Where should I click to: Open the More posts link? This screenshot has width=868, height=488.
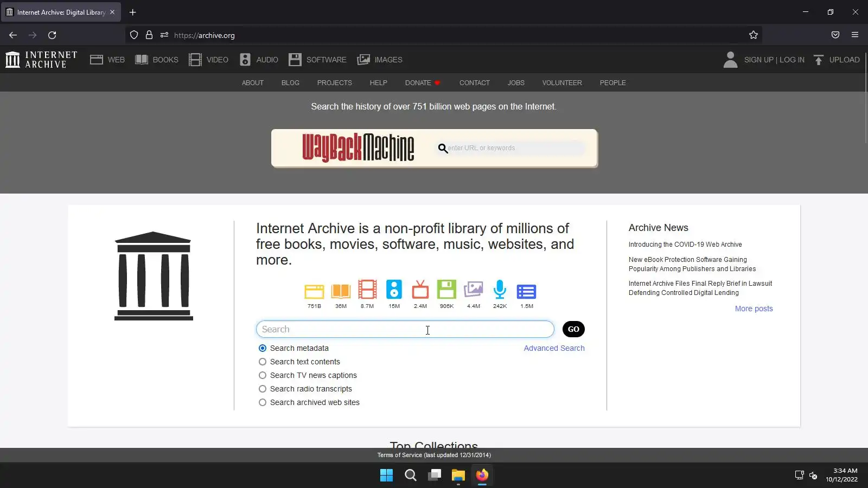pos(754,309)
